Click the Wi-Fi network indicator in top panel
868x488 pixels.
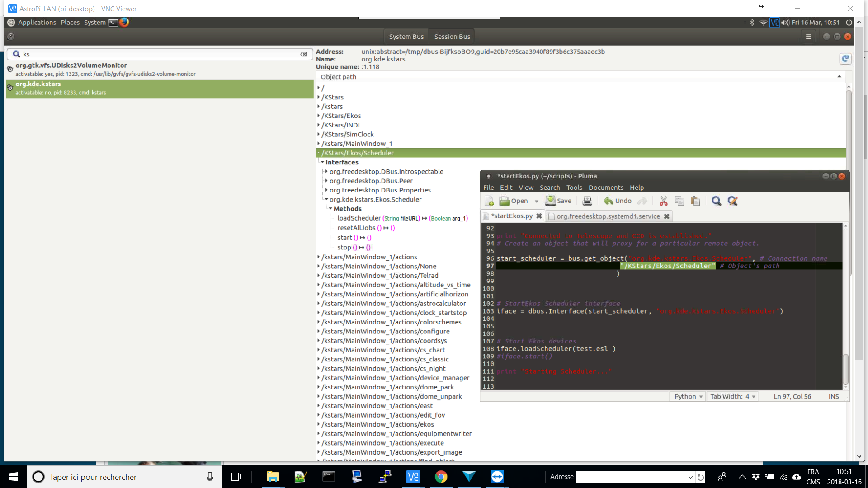pos(764,23)
